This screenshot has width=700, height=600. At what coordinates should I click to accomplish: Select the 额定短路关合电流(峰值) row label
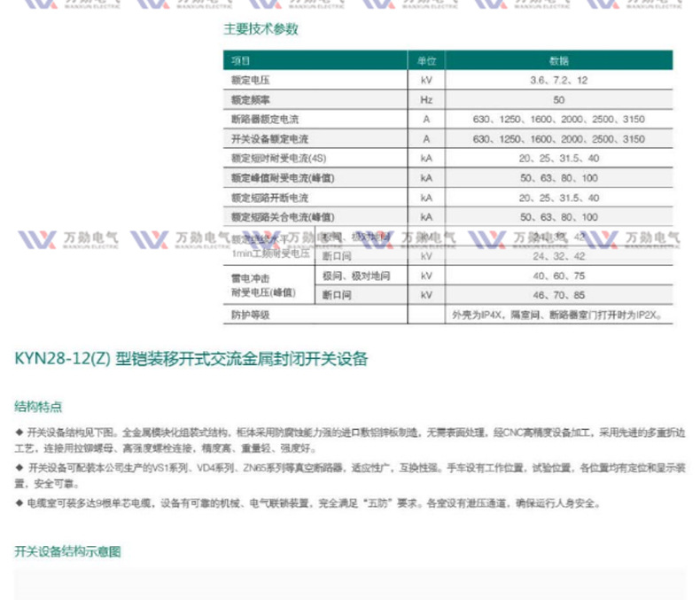[x=283, y=217]
